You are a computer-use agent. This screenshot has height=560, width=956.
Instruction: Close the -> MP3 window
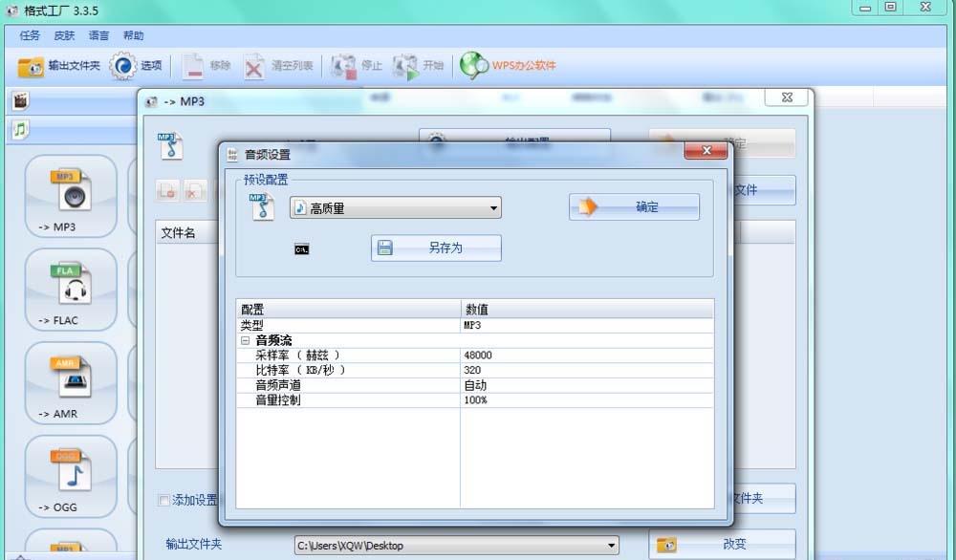pos(787,97)
